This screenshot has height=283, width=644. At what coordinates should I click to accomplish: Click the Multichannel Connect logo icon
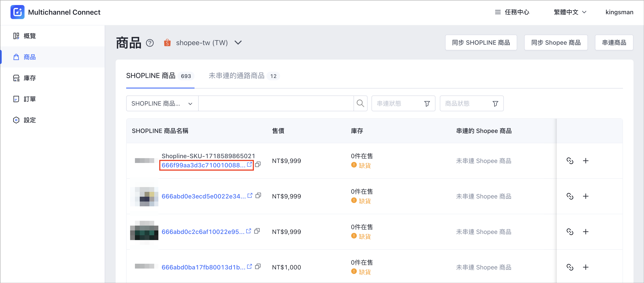pyautogui.click(x=17, y=12)
